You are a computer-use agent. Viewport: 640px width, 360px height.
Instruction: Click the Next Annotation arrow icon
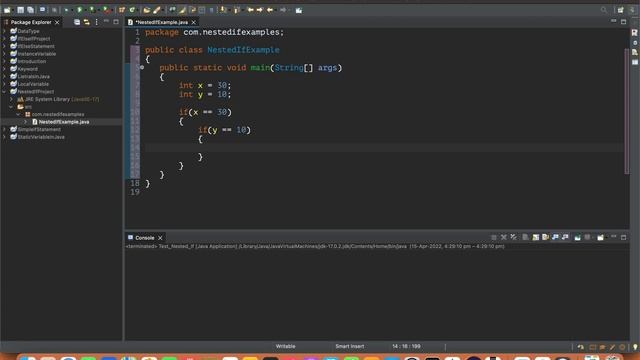(x=223, y=10)
